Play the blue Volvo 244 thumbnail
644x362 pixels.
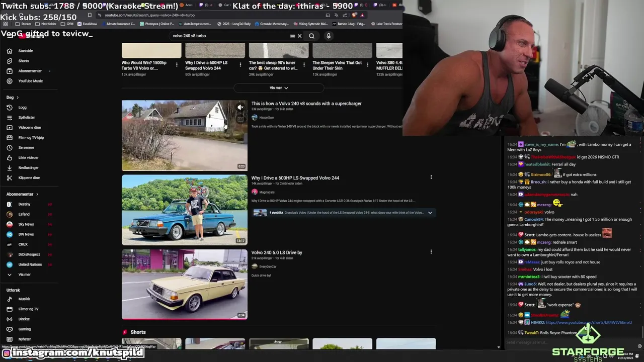pos(184,210)
